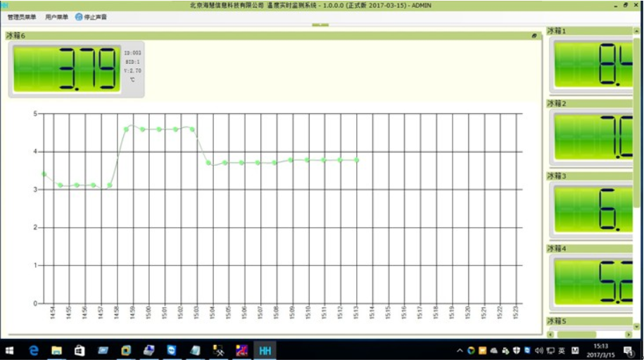Image resolution: width=644 pixels, height=362 pixels.
Task: Click the chart data point at 14:59
Action: (x=126, y=129)
